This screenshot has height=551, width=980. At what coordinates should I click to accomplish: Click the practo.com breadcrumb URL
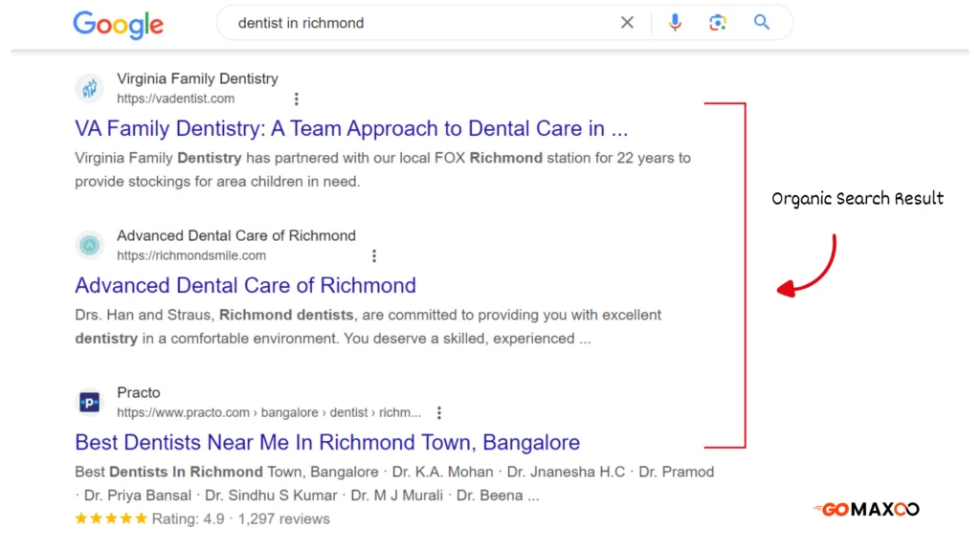tap(269, 412)
